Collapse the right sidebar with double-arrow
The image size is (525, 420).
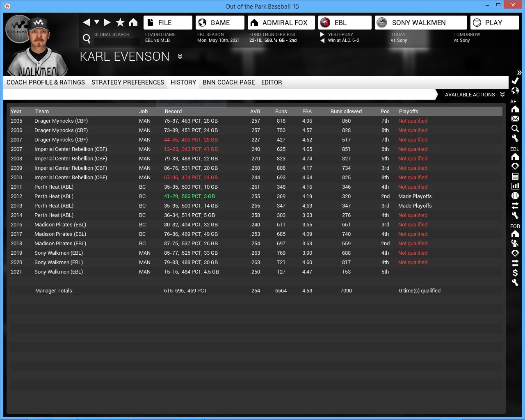519,72
